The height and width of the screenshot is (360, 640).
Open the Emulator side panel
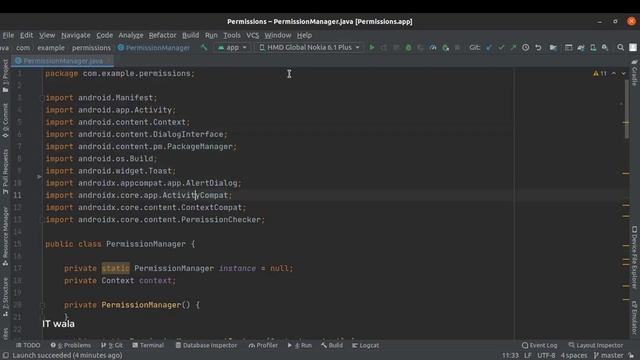pyautogui.click(x=634, y=317)
